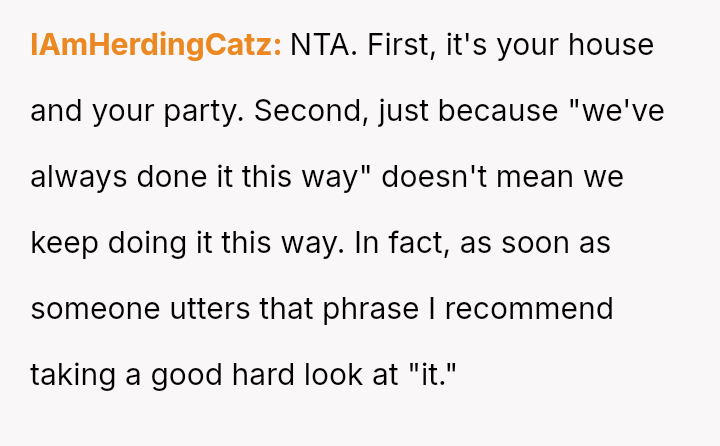Click the word "hard" in the last line
This screenshot has height=446, width=720.
pos(275,375)
